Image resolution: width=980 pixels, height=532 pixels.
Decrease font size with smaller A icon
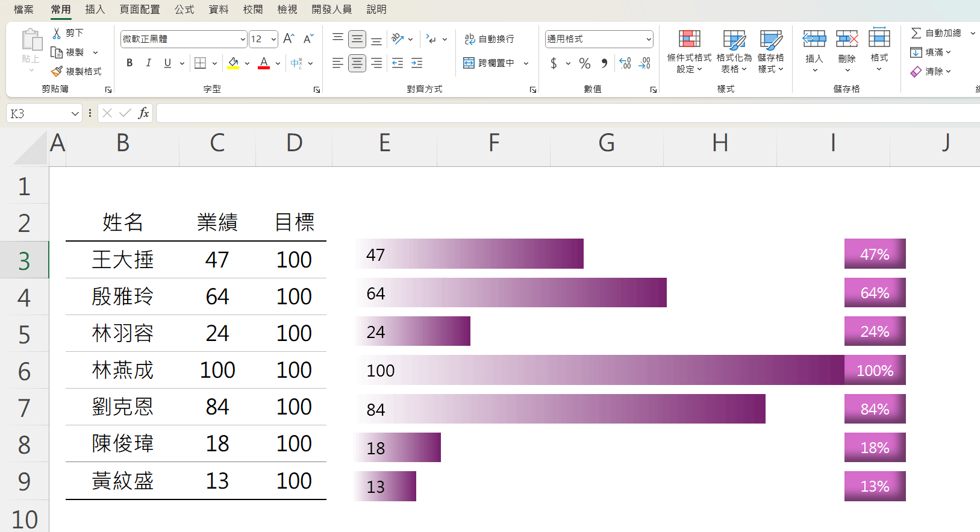(x=308, y=39)
